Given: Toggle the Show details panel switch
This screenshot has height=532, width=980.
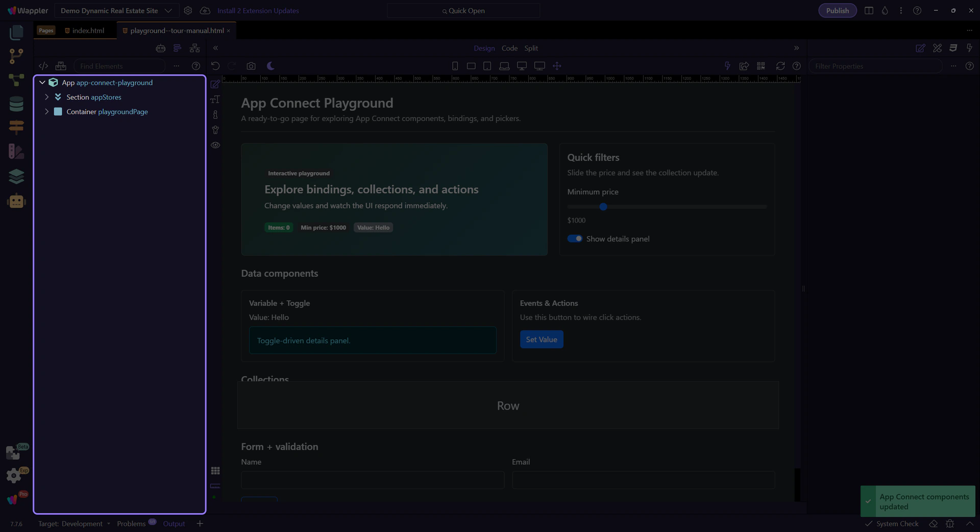Looking at the screenshot, I should pos(575,239).
